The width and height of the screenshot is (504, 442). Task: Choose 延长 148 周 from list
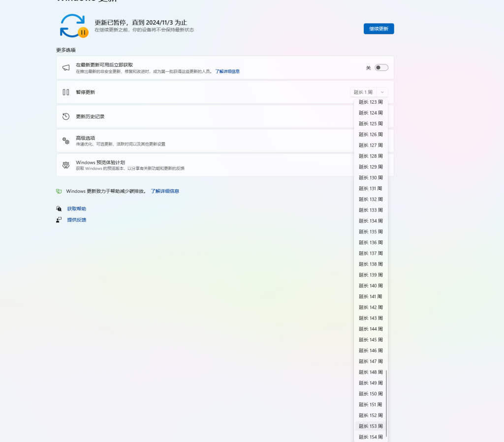tap(371, 372)
